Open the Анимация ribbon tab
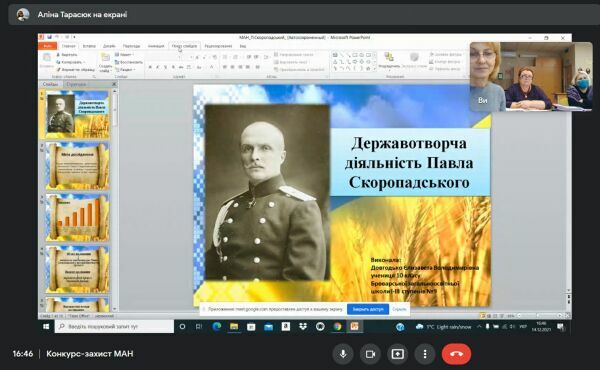The image size is (600, 370). click(156, 46)
